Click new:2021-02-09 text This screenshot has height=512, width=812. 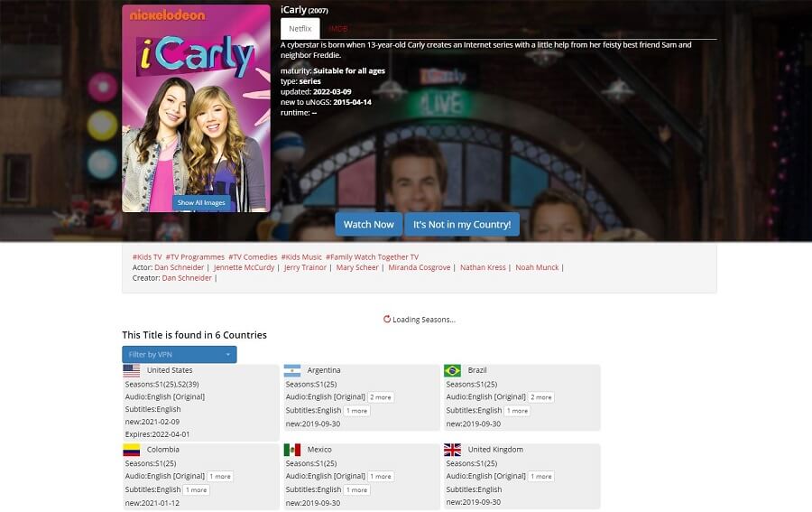pos(152,422)
